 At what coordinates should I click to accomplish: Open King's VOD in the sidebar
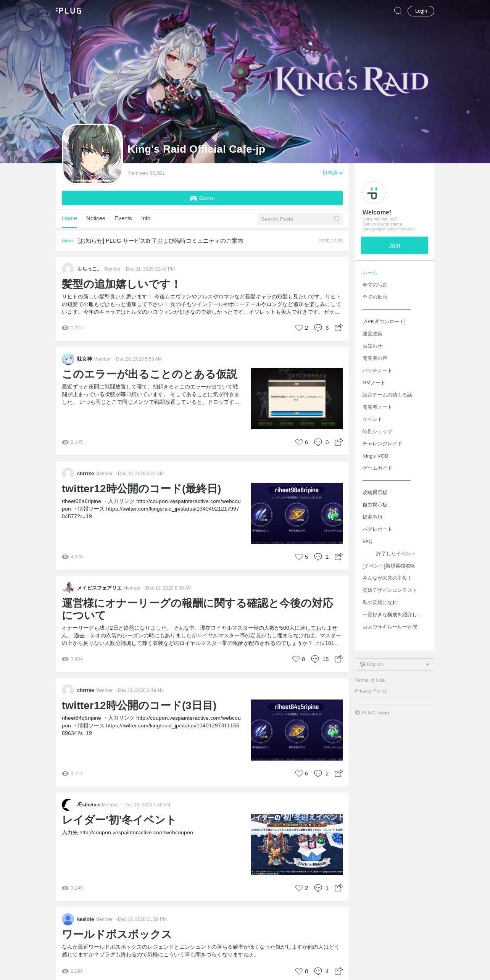click(375, 456)
